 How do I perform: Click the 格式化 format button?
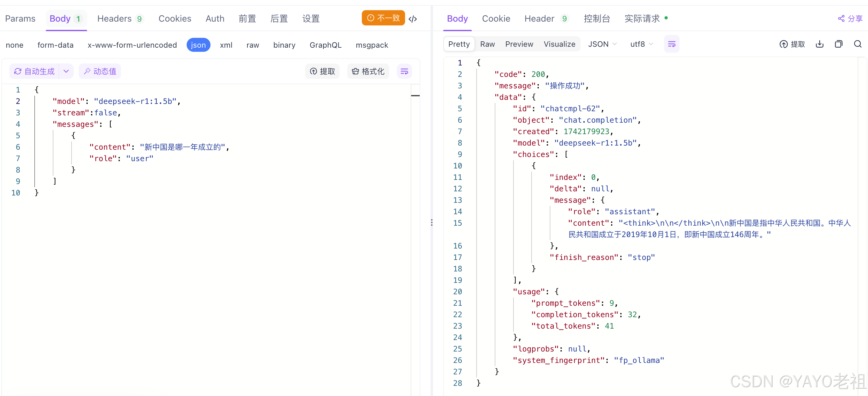368,72
